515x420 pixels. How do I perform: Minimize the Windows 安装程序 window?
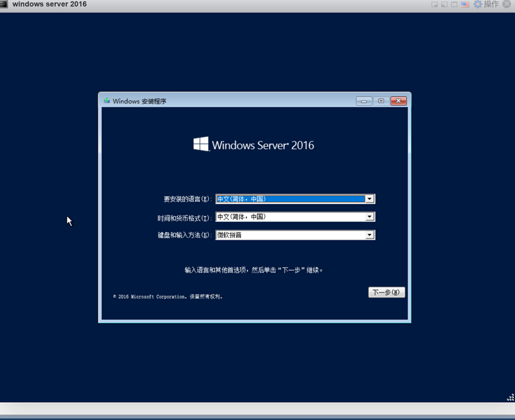pos(364,101)
